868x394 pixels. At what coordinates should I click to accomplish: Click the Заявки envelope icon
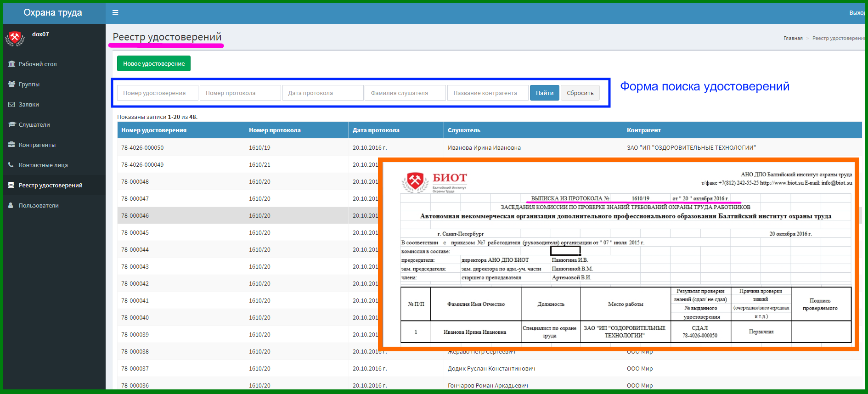(x=11, y=104)
